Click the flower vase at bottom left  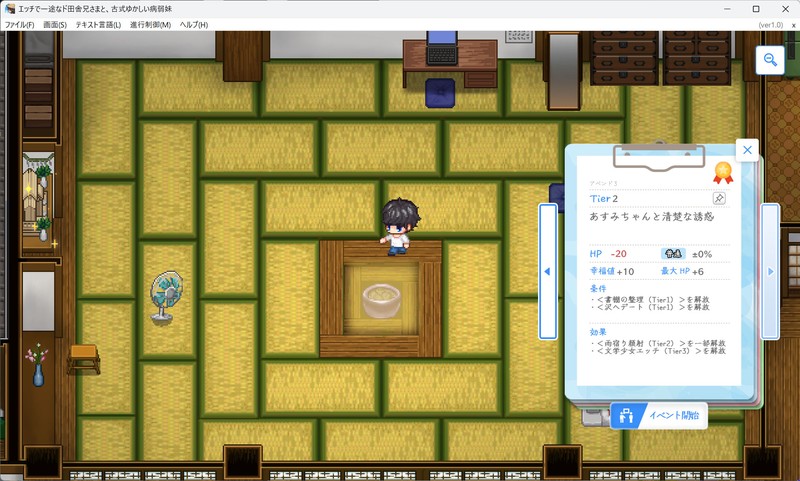pyautogui.click(x=38, y=366)
